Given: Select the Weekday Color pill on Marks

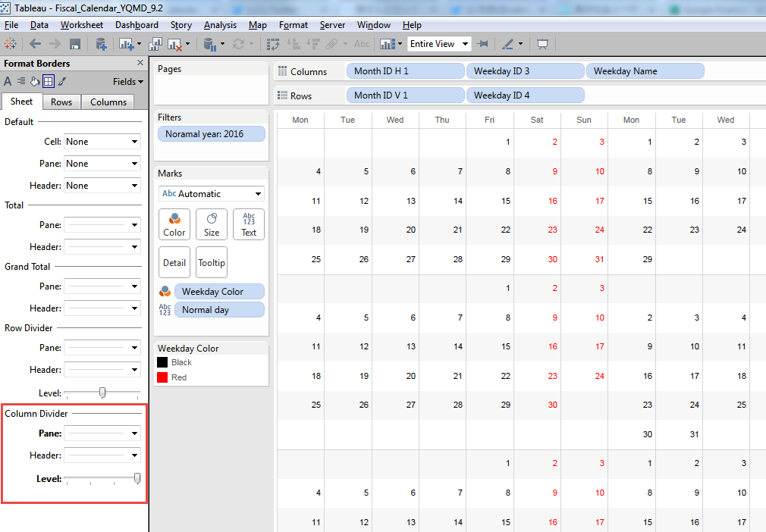Looking at the screenshot, I should pyautogui.click(x=219, y=291).
